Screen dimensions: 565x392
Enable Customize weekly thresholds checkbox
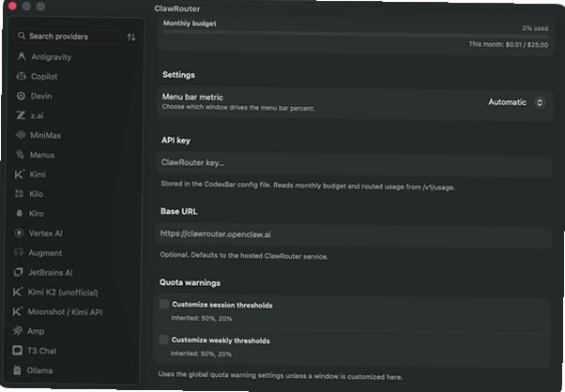pos(163,339)
